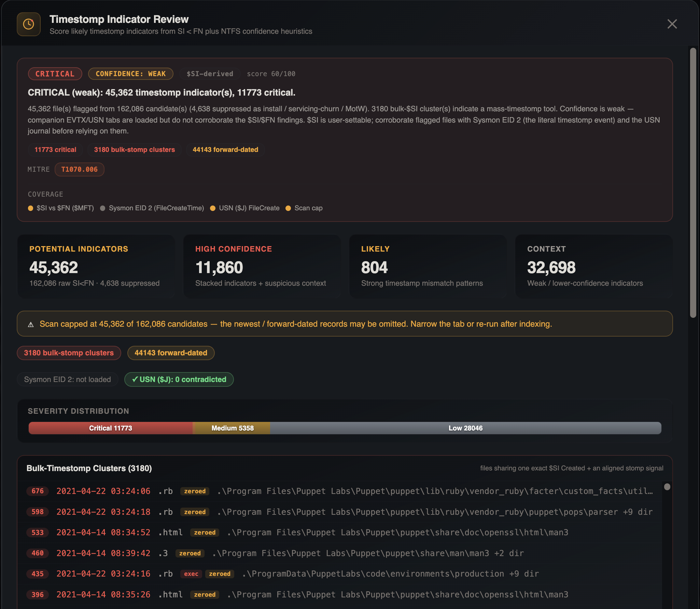The width and height of the screenshot is (700, 609).
Task: Click the main dialog vertical scrollbar
Action: (x=693, y=183)
